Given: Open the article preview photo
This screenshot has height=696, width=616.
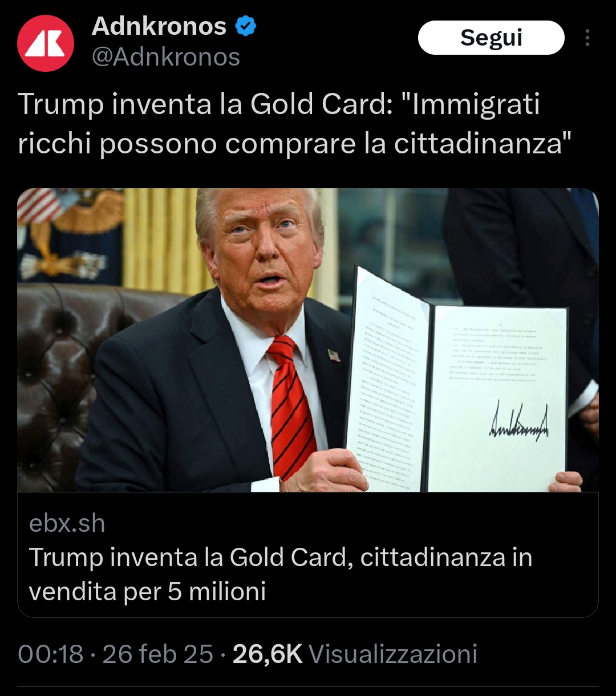Looking at the screenshot, I should [308, 340].
